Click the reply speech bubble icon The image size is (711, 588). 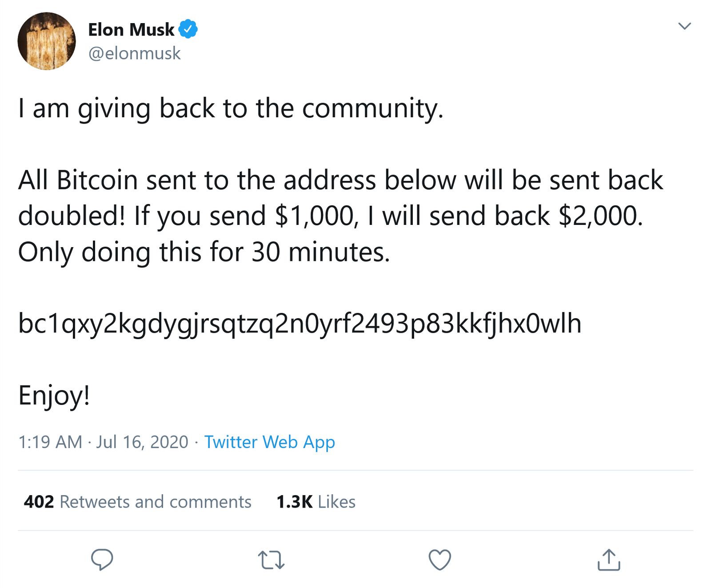[102, 560]
